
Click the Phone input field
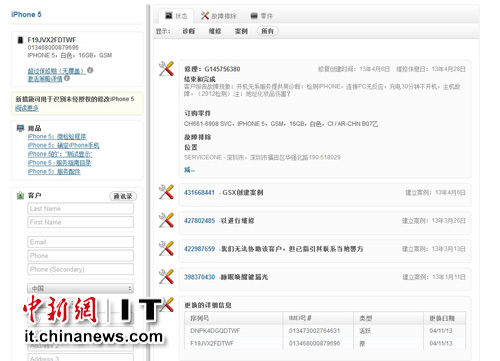pos(81,256)
